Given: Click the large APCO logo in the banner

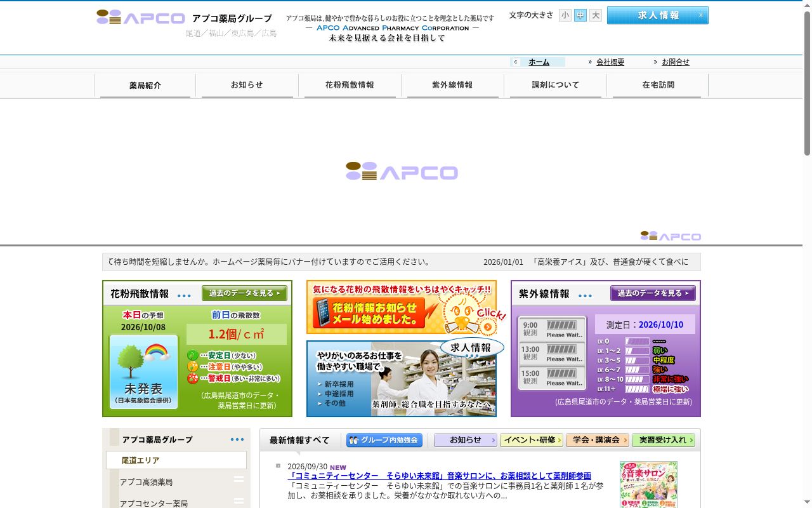Looking at the screenshot, I should (x=402, y=171).
